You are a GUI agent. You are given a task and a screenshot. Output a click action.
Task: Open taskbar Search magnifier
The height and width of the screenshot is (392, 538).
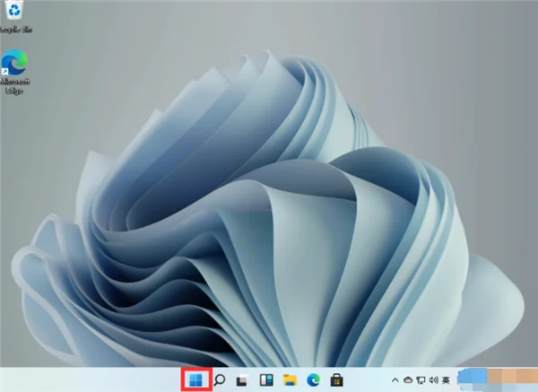click(220, 379)
